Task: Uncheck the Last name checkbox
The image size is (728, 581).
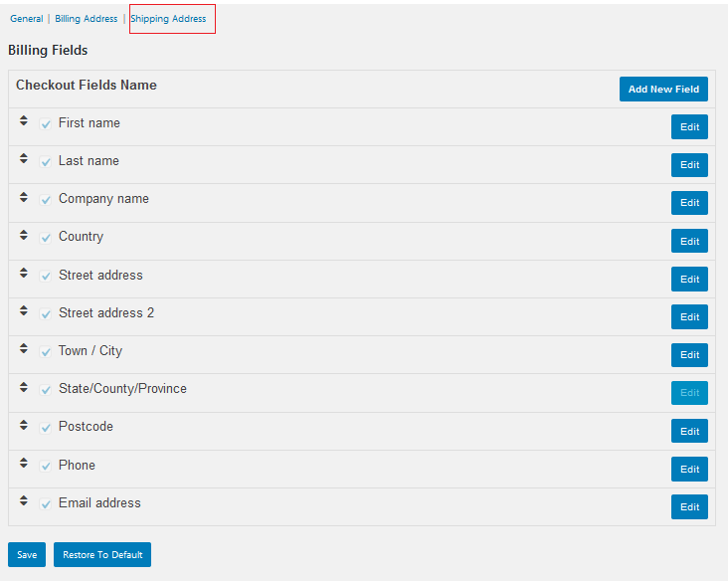Action: (x=45, y=162)
